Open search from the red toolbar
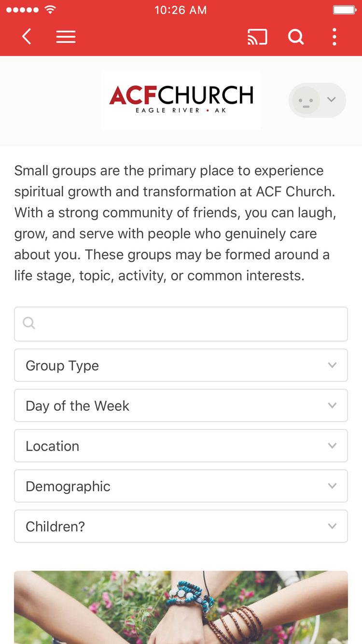The height and width of the screenshot is (644, 362). [x=296, y=37]
